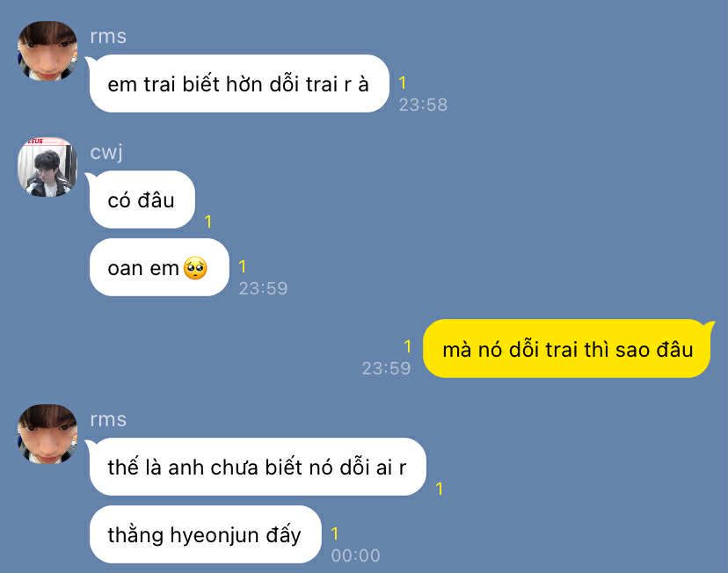The image size is (728, 573).
Task: Select yellow bubble 'mà nó dỗi trai thì sao đâu'
Action: point(567,348)
